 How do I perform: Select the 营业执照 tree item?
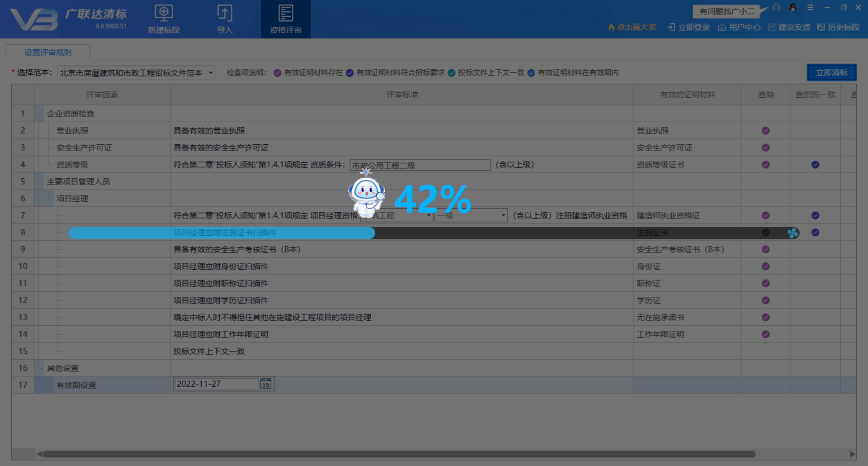tap(72, 131)
